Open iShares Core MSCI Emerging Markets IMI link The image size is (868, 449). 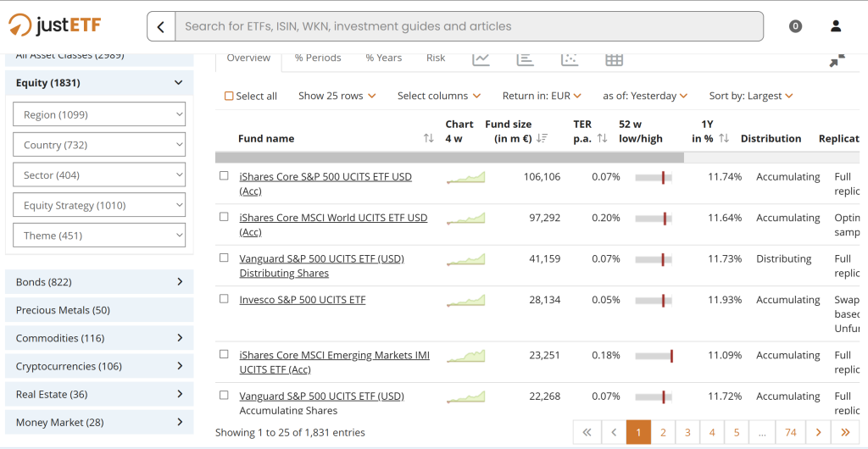pos(334,363)
